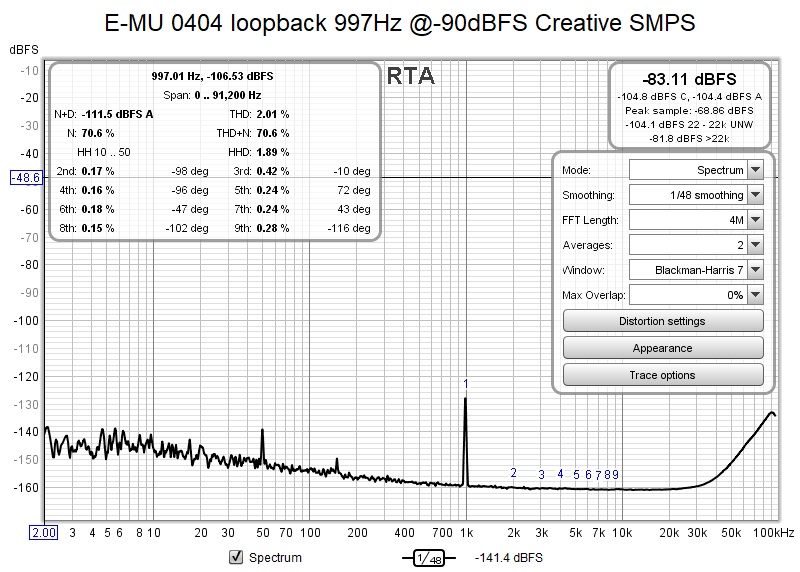Click the -141.4 dBFS legend value
The width and height of the screenshot is (800, 572).
(x=509, y=558)
